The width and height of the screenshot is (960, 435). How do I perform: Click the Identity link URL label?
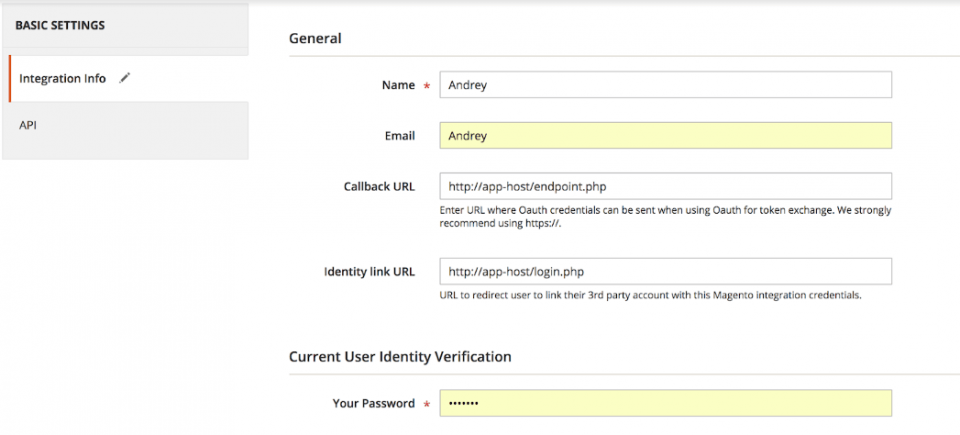369,271
